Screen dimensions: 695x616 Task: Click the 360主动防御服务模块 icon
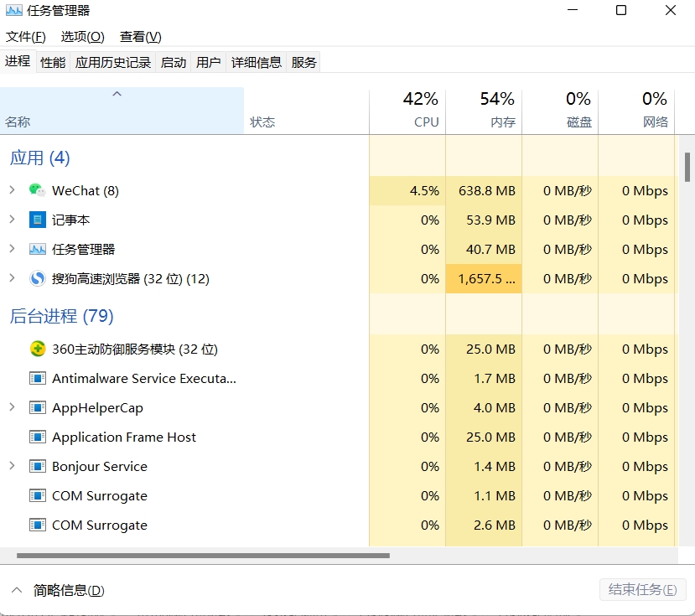(37, 349)
